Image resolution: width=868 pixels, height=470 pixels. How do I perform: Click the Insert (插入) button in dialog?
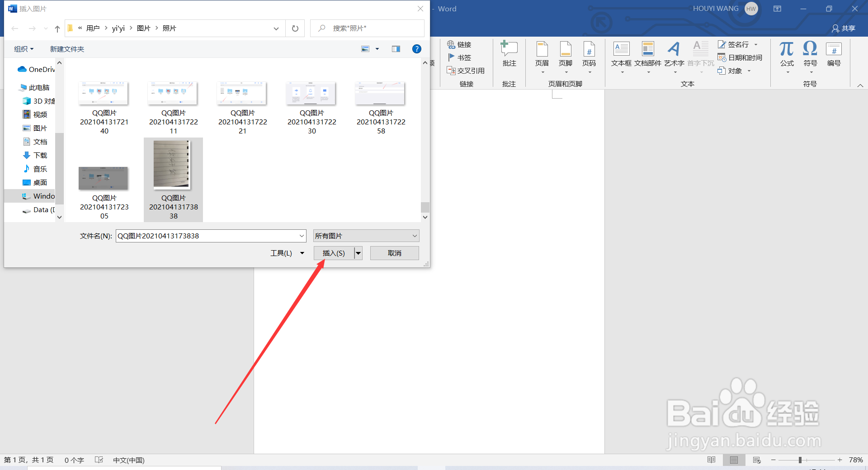point(334,253)
